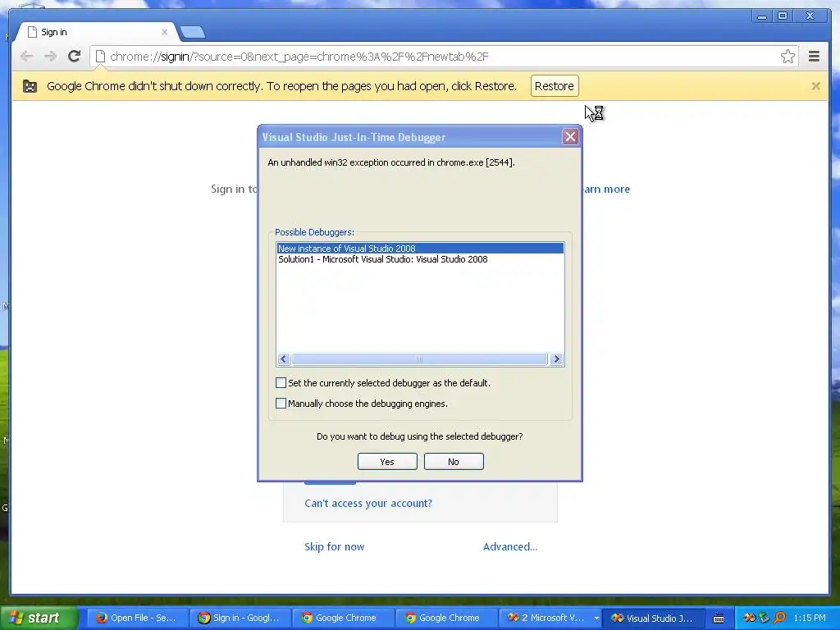
Task: Open Can't access your account link
Action: (368, 503)
